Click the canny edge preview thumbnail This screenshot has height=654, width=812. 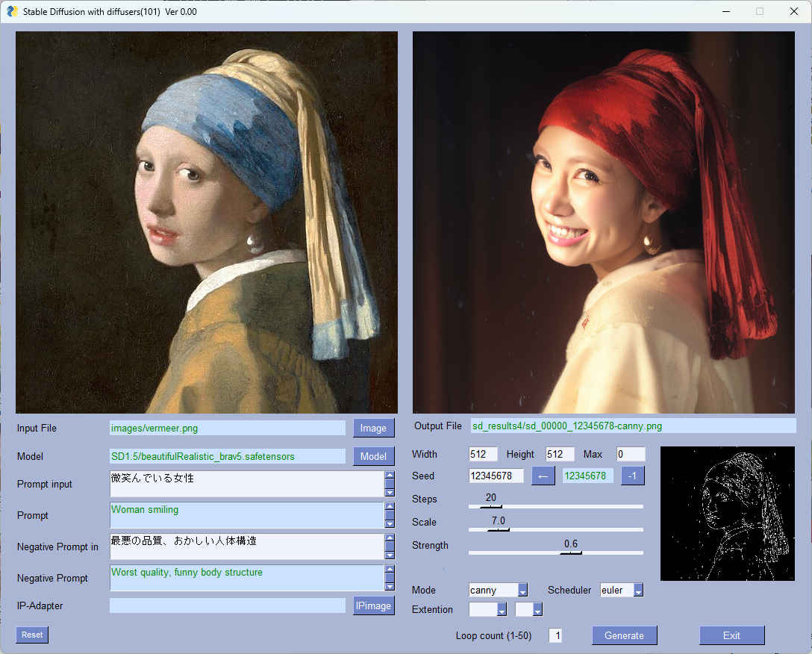click(x=727, y=514)
